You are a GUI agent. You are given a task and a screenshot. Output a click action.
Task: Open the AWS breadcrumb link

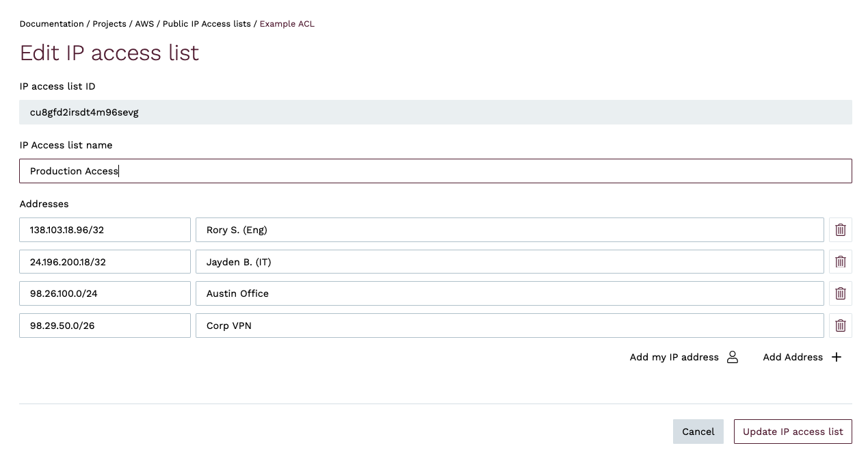coord(145,23)
